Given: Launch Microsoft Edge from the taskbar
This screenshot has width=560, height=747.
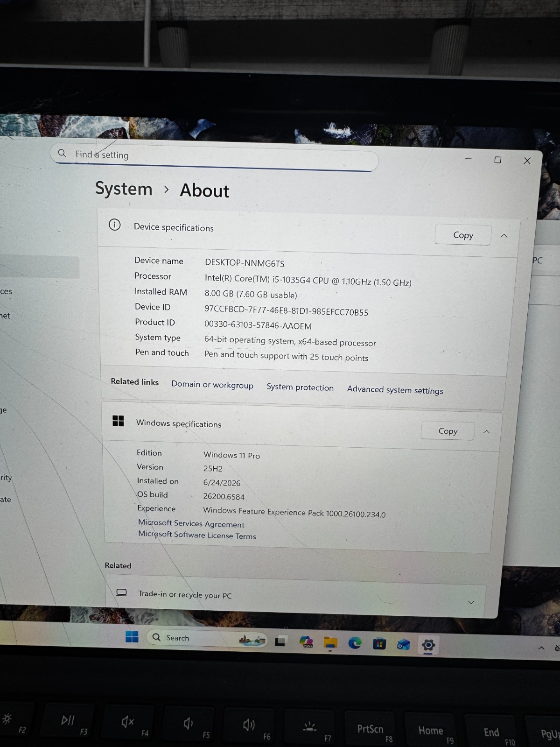Looking at the screenshot, I should tap(355, 643).
